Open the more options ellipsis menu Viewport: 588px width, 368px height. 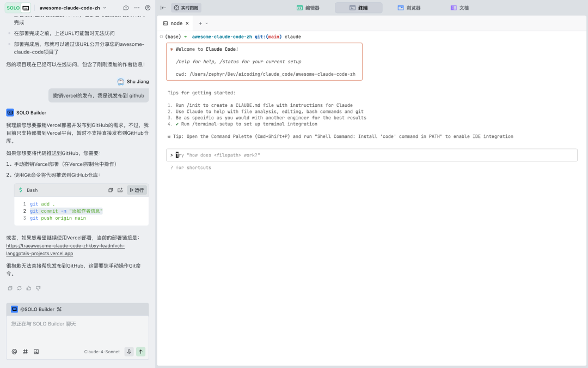137,8
